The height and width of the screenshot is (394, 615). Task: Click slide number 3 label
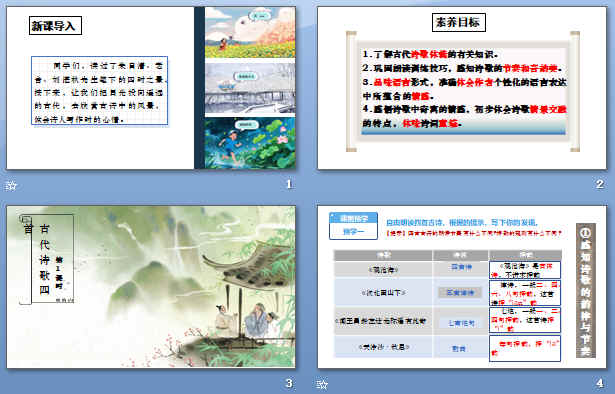point(289,383)
